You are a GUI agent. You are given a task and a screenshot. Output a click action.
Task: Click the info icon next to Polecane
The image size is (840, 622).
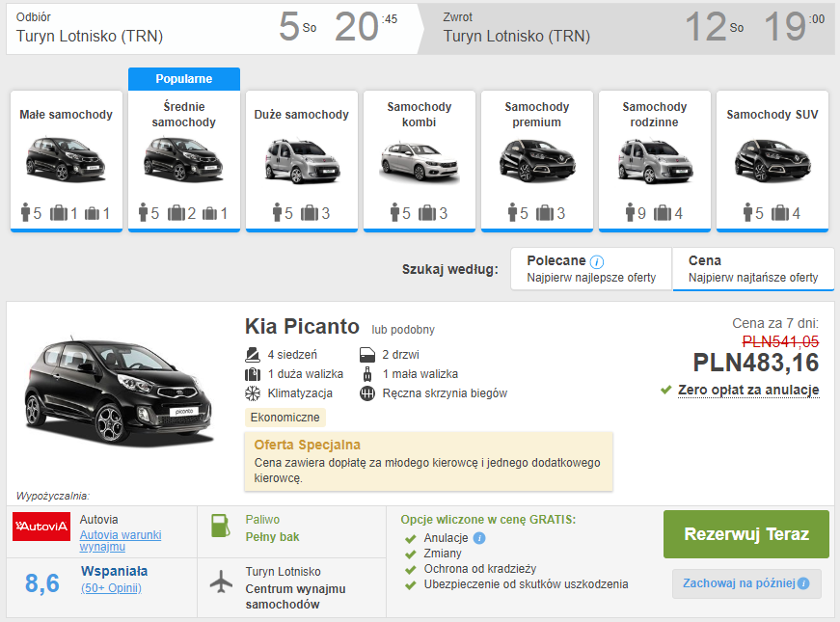[597, 261]
